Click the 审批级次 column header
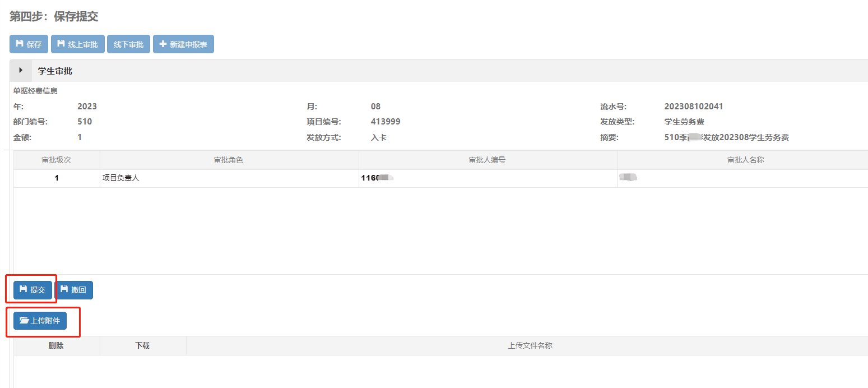868x388 pixels. [57, 160]
